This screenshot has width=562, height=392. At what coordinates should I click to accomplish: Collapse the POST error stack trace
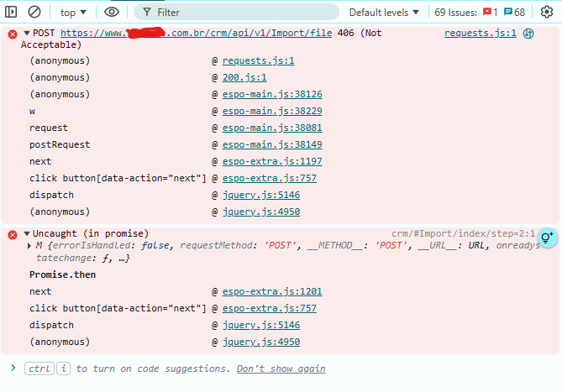tap(26, 33)
